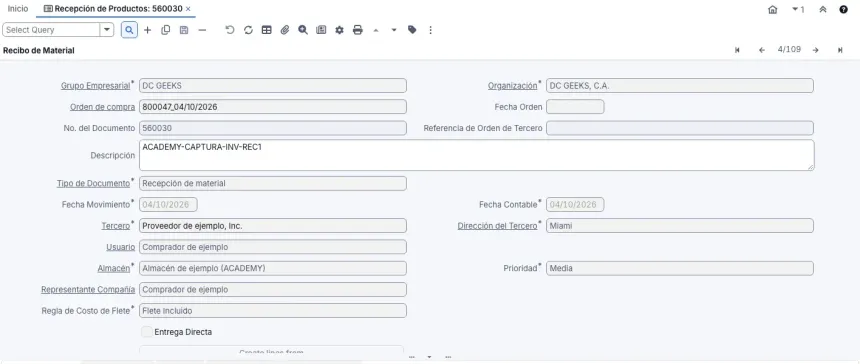Go to the next record
The width and height of the screenshot is (860, 364).
pyautogui.click(x=816, y=50)
